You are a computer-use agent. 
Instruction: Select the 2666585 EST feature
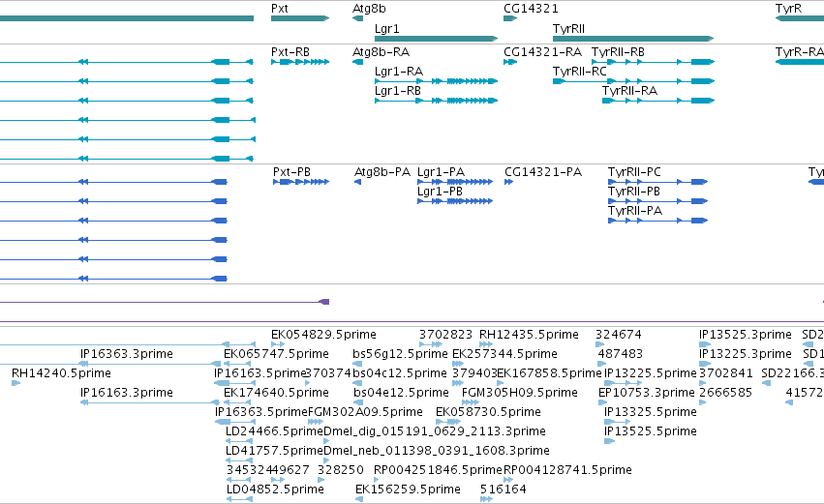click(x=703, y=402)
